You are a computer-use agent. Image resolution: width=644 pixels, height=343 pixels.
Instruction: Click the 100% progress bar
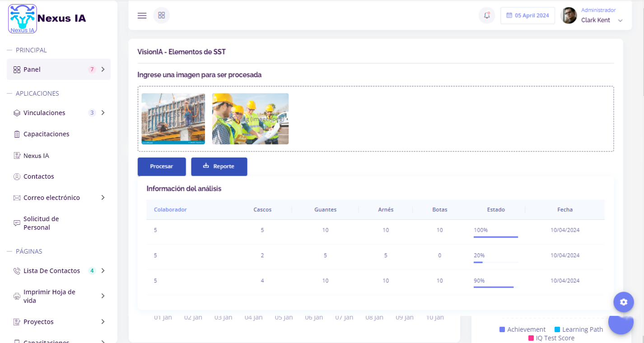(x=496, y=236)
